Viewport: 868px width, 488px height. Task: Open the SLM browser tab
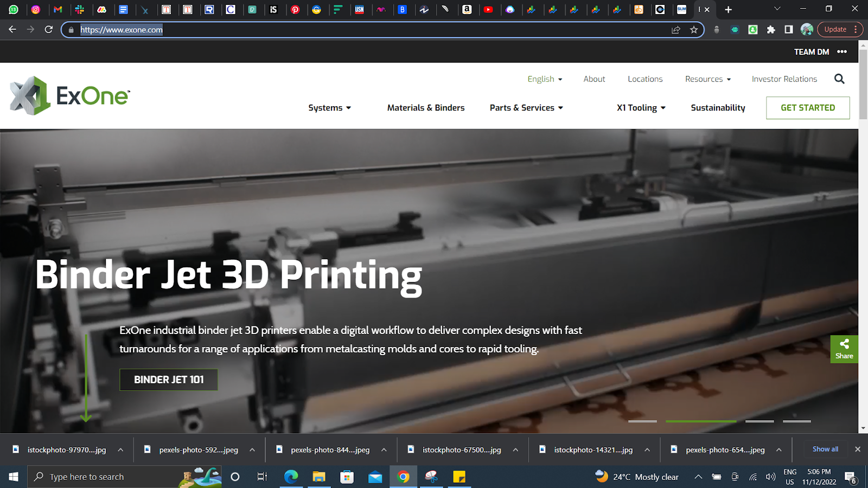click(x=681, y=9)
